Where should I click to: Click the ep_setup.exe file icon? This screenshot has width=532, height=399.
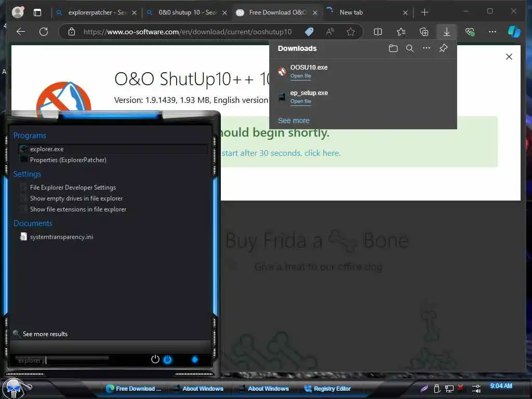(282, 97)
